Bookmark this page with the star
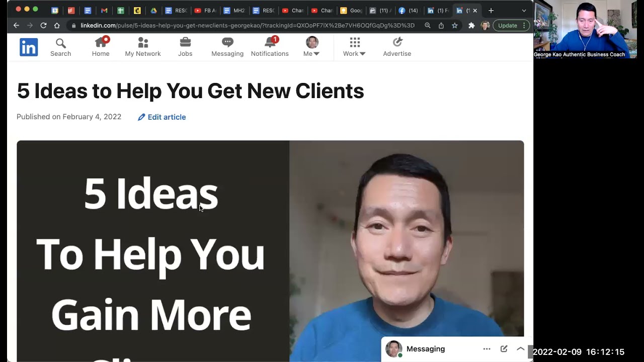Screen dimensions: 644x362 click(x=455, y=25)
